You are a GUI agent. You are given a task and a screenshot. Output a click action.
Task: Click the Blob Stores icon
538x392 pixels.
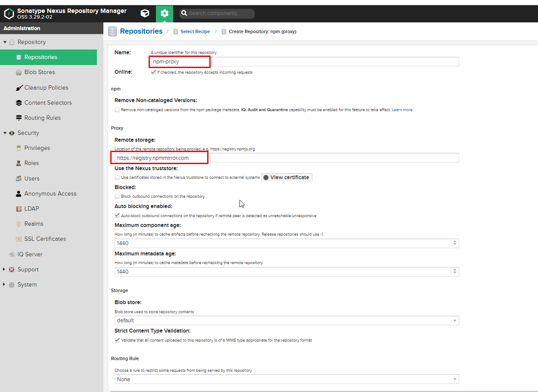click(x=19, y=72)
